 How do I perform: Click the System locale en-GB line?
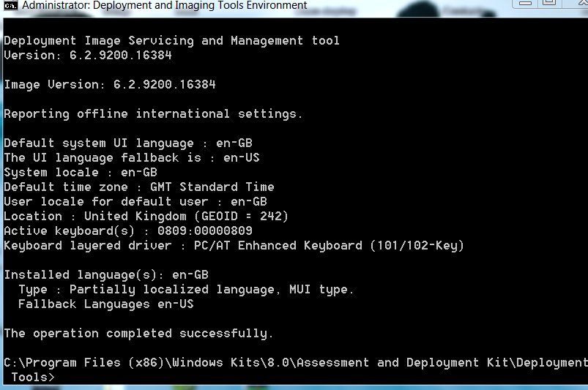81,173
